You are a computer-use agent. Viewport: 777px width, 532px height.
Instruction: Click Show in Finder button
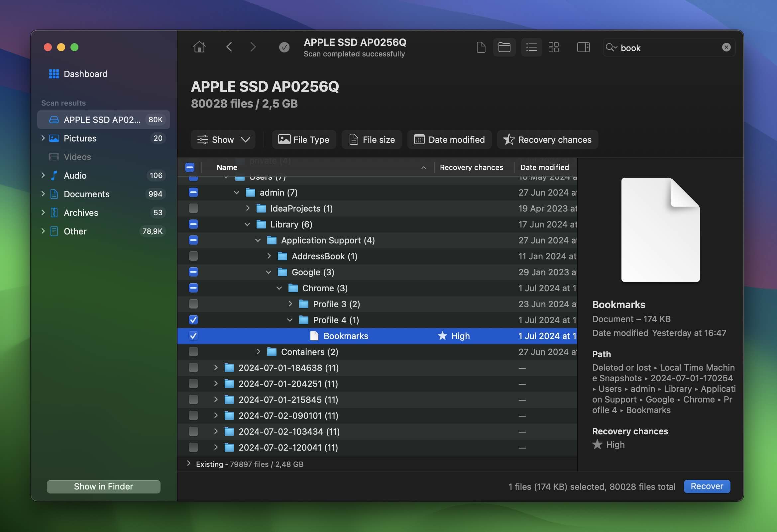pos(103,487)
